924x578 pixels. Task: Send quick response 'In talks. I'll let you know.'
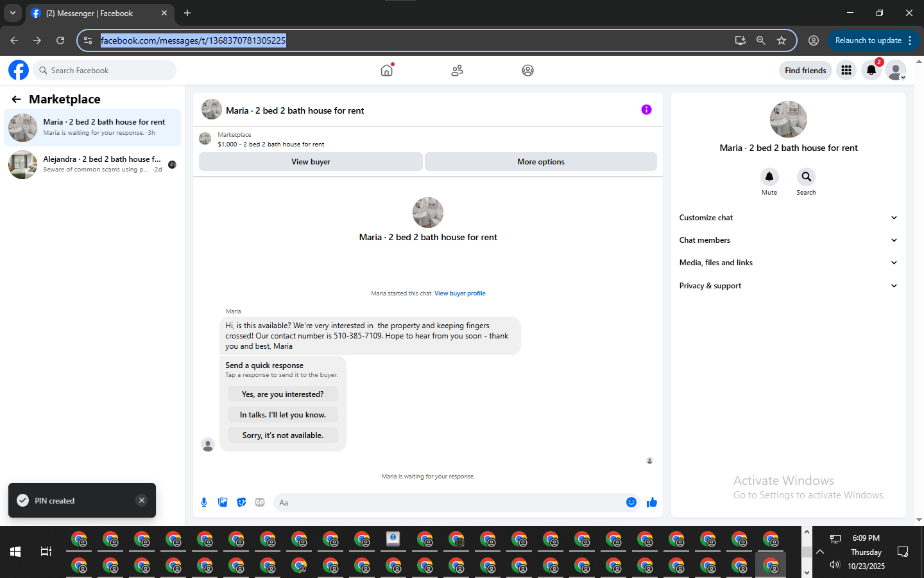(283, 415)
